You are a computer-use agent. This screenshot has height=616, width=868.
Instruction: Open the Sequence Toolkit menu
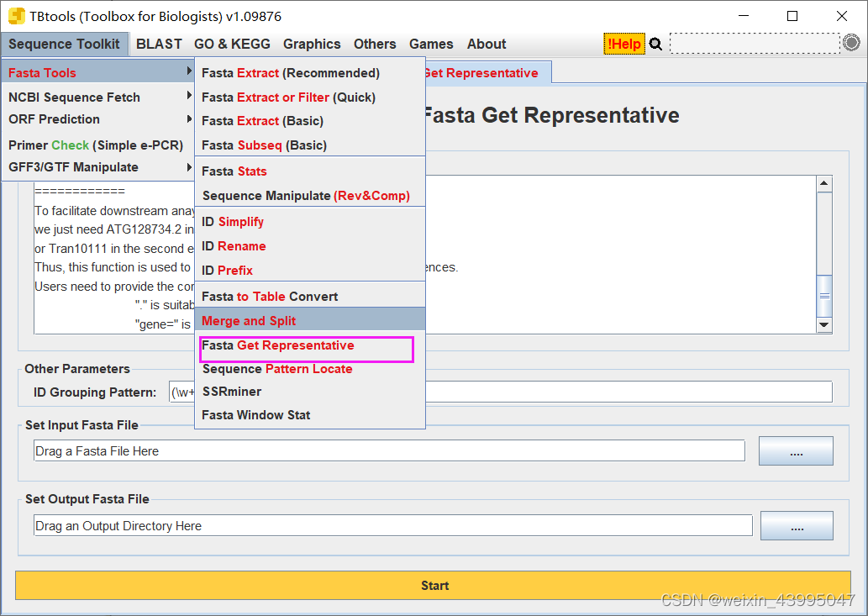coord(64,45)
